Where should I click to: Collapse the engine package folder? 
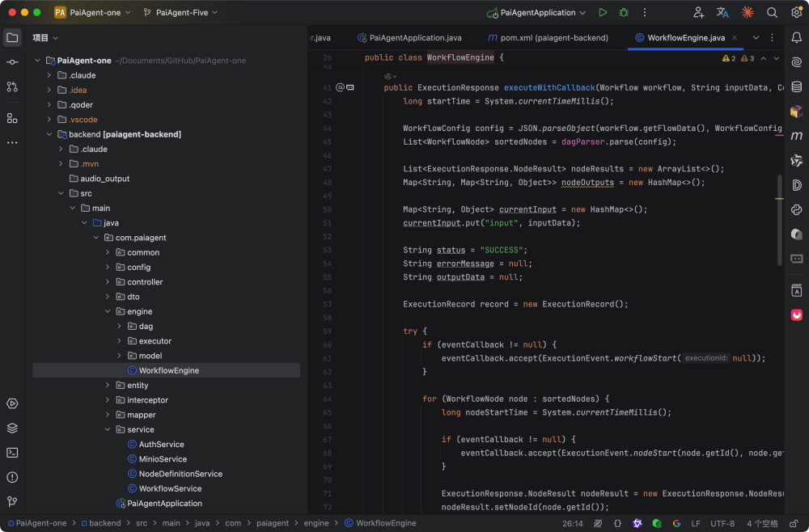108,311
